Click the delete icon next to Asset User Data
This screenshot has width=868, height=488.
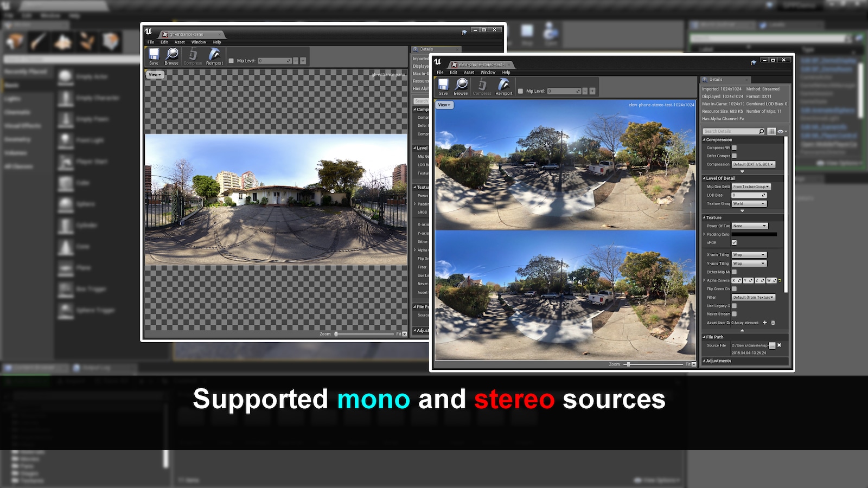[773, 322]
